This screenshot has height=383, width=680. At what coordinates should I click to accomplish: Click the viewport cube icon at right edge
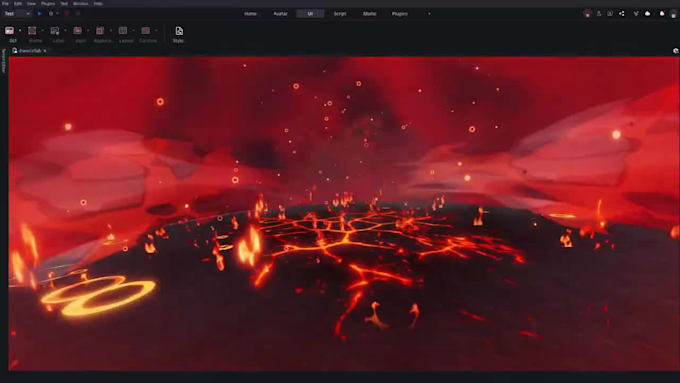click(675, 51)
